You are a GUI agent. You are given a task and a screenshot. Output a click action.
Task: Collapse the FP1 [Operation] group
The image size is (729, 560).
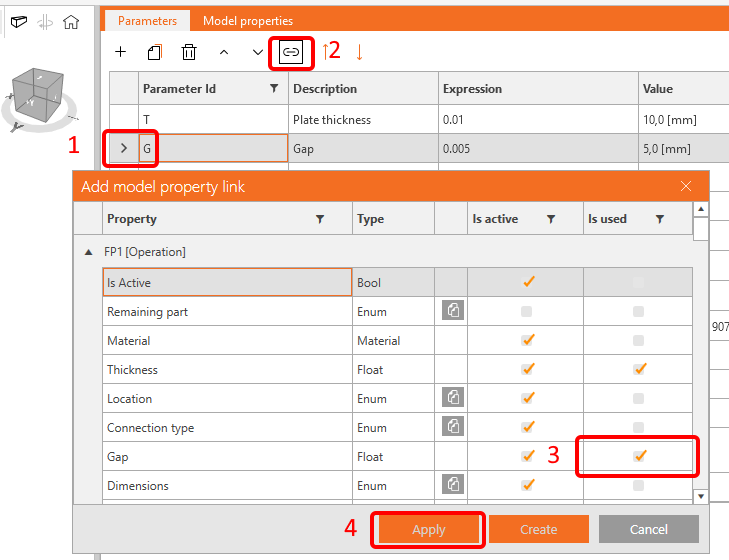point(89,253)
